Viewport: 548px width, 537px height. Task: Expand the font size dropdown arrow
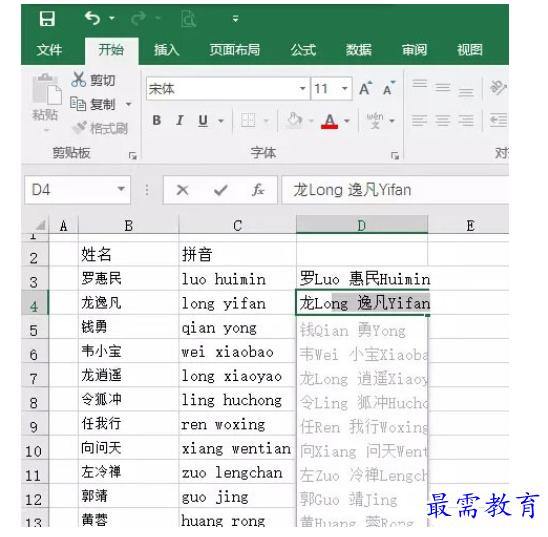tap(345, 88)
